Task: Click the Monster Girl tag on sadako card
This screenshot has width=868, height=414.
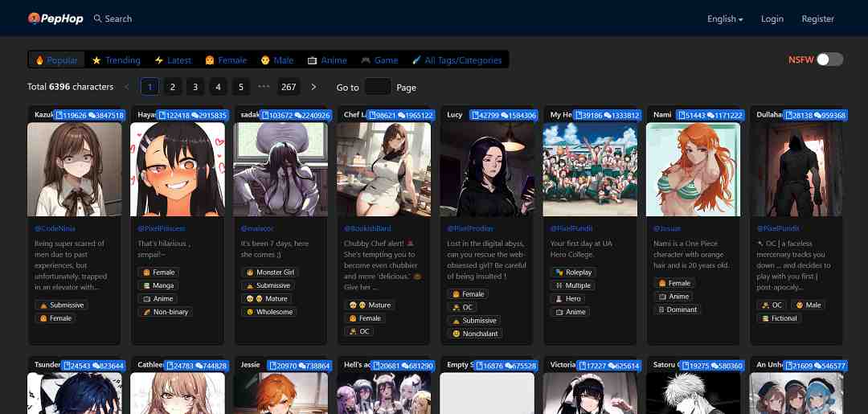Action: coord(269,273)
